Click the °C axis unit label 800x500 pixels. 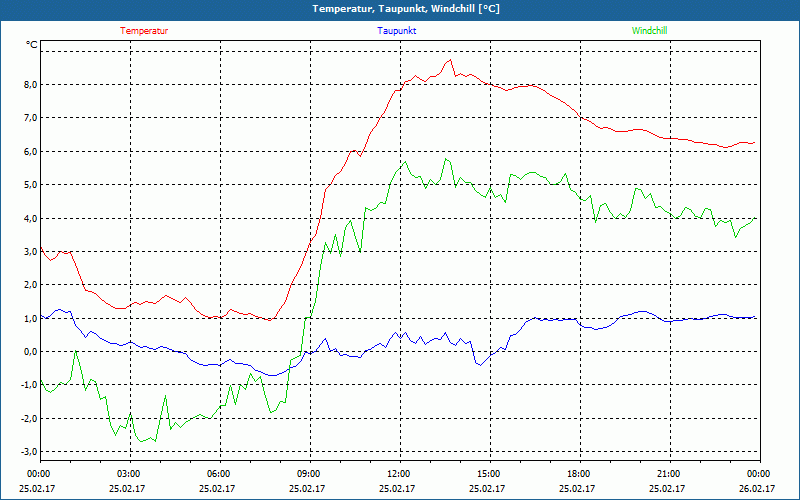pyautogui.click(x=32, y=45)
